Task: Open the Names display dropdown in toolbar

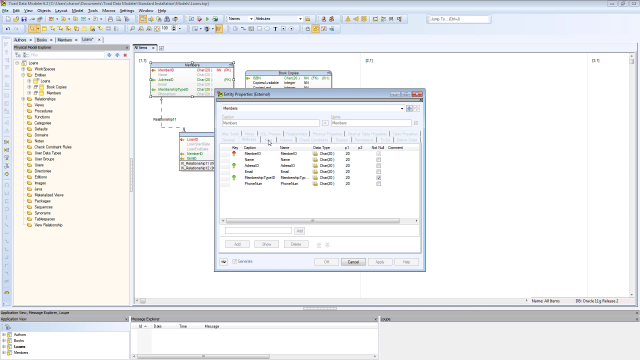Action: coord(251,19)
